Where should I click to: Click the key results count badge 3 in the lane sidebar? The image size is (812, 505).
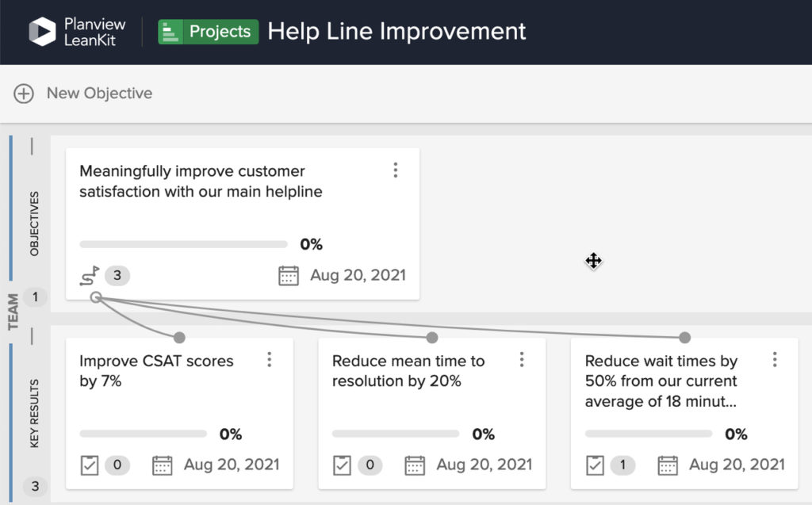35,486
